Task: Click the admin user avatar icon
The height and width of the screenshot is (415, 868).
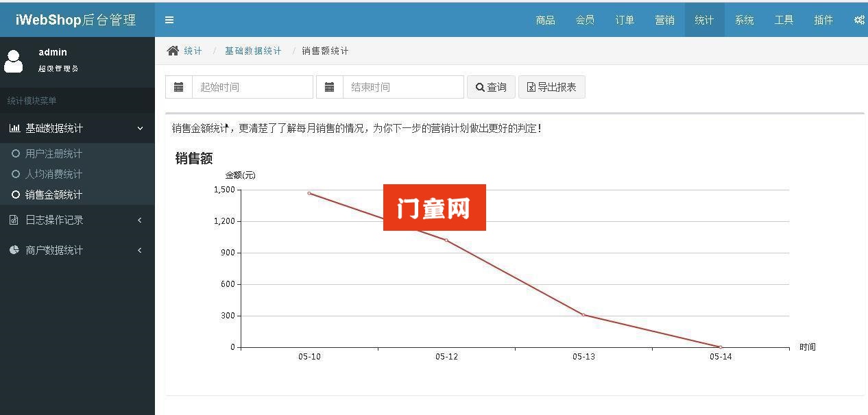Action: coord(14,60)
